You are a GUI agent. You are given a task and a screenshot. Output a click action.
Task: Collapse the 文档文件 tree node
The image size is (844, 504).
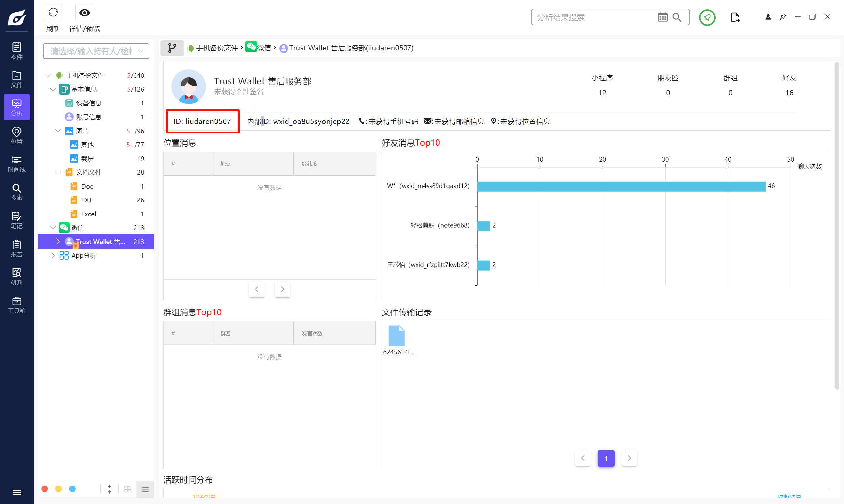click(58, 172)
